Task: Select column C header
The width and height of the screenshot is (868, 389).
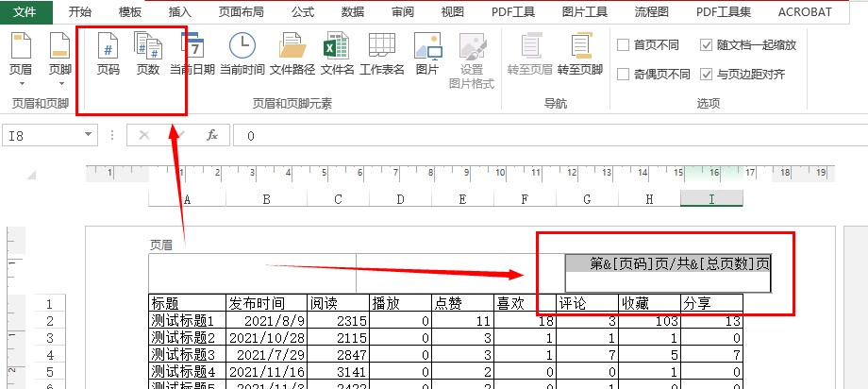Action: [338, 199]
